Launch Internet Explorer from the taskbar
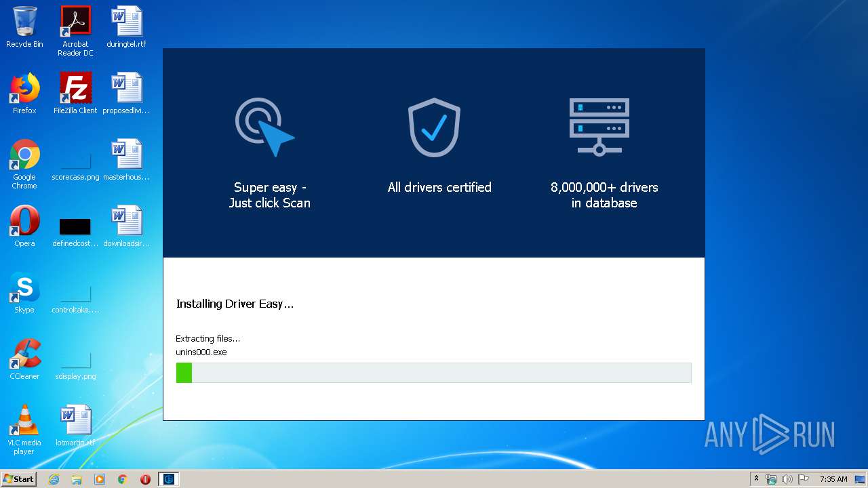The width and height of the screenshot is (868, 488). [54, 479]
